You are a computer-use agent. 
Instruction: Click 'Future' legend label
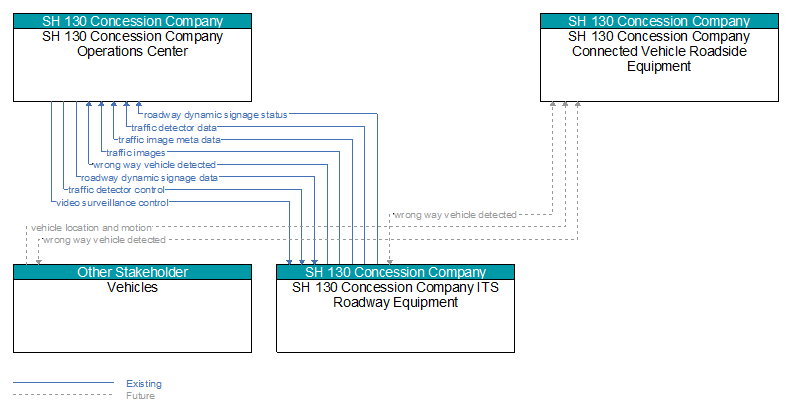(140, 396)
